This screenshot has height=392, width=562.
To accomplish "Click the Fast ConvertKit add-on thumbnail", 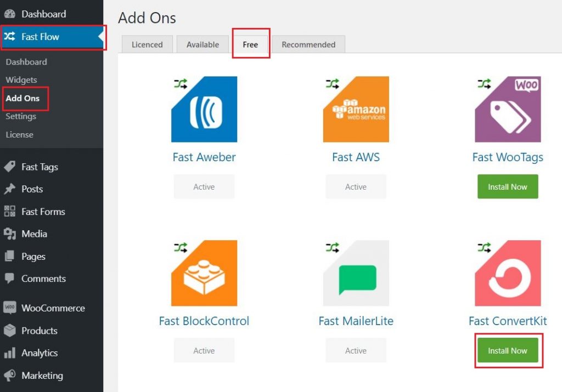I will coord(508,273).
